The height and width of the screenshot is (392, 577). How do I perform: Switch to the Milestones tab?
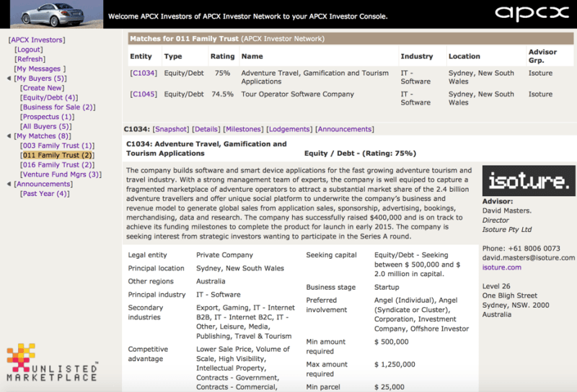243,129
